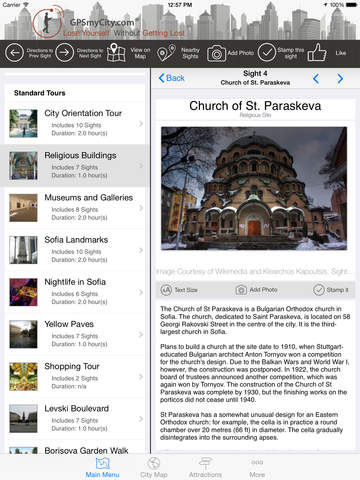Show Nearby Sights pin icon
Image resolution: width=360 pixels, height=480 pixels.
pos(166,53)
